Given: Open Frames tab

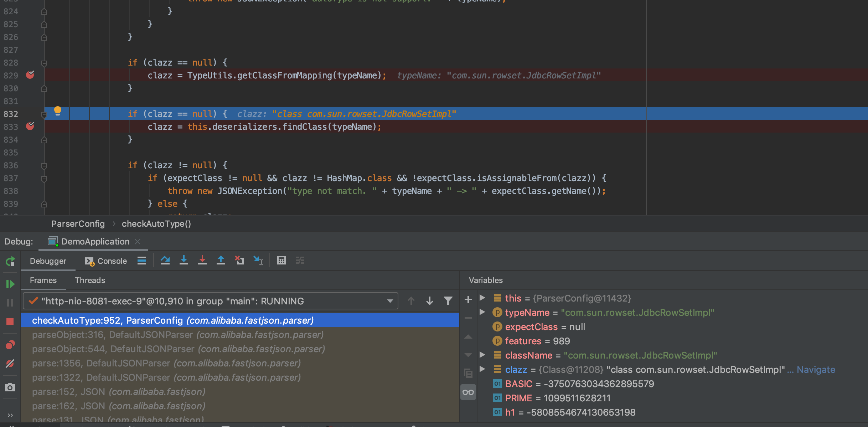Looking at the screenshot, I should point(43,280).
